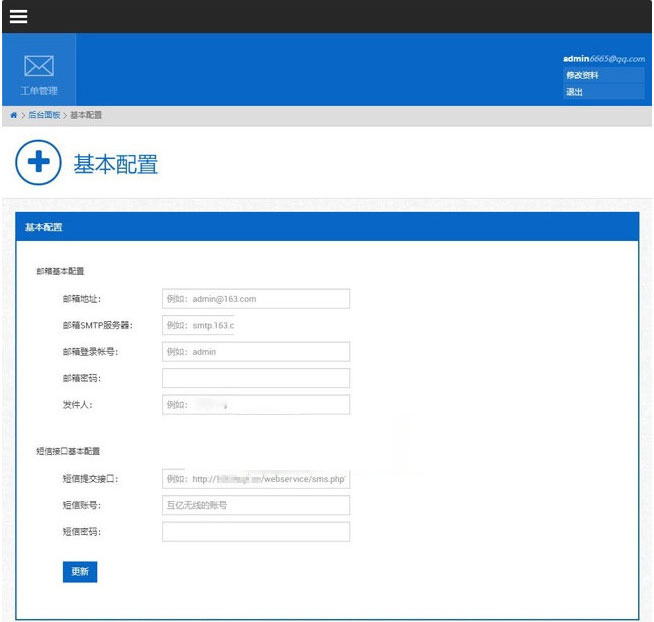Focus the 短信提交接口 input field
The image size is (654, 622).
click(256, 479)
